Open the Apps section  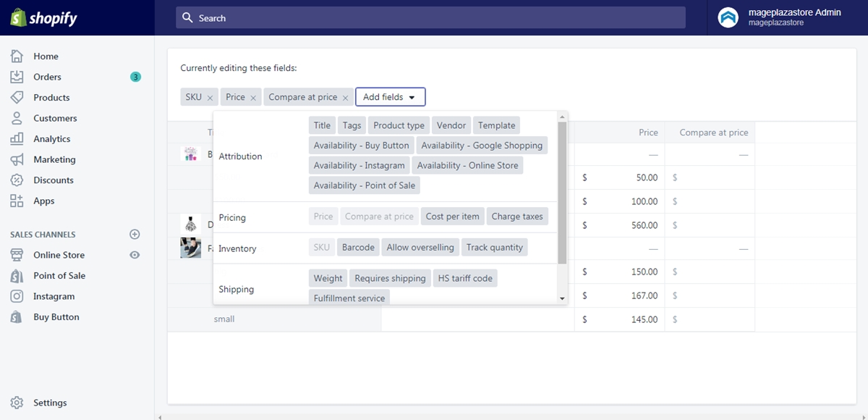point(44,201)
